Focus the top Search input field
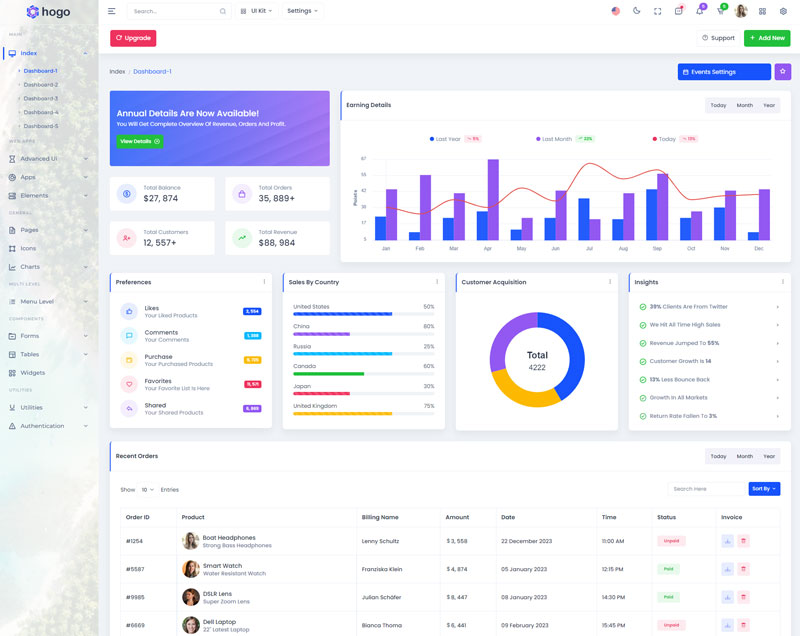This screenshot has height=636, width=800. pyautogui.click(x=175, y=11)
